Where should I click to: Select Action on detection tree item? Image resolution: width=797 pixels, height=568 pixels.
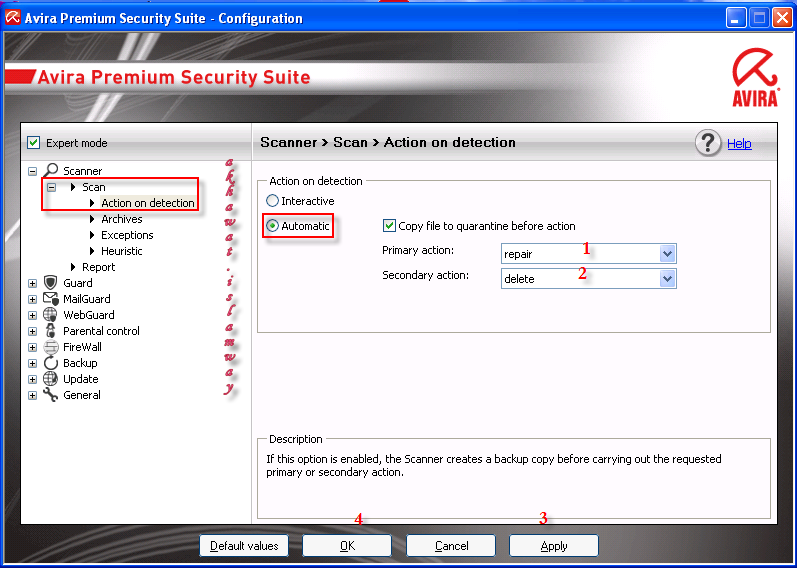pyautogui.click(x=147, y=203)
